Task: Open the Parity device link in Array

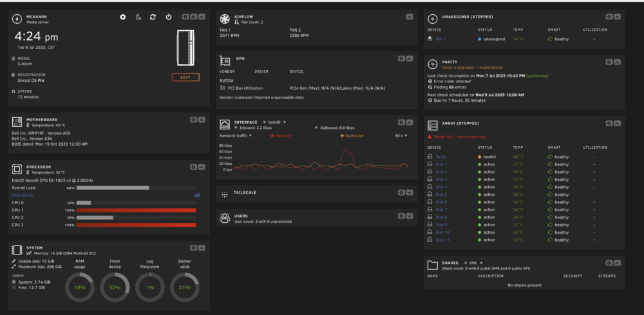Action: (441, 157)
